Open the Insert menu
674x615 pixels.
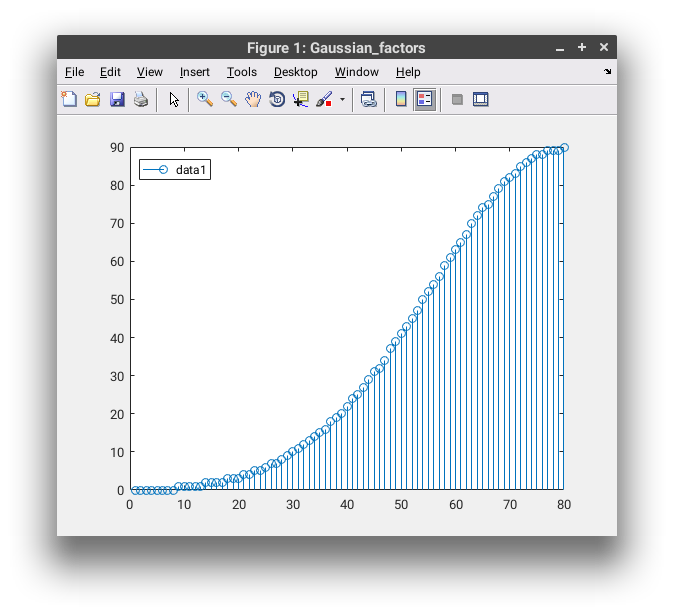[x=194, y=72]
